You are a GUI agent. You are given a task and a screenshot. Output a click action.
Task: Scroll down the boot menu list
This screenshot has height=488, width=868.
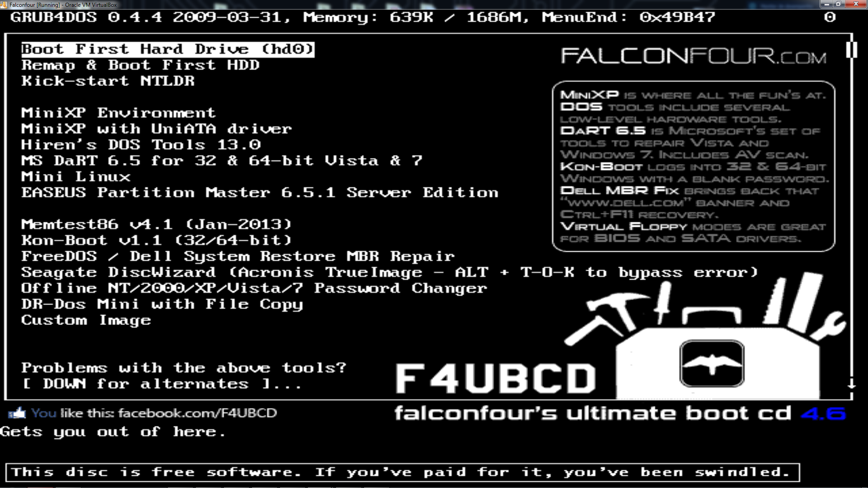(x=852, y=387)
